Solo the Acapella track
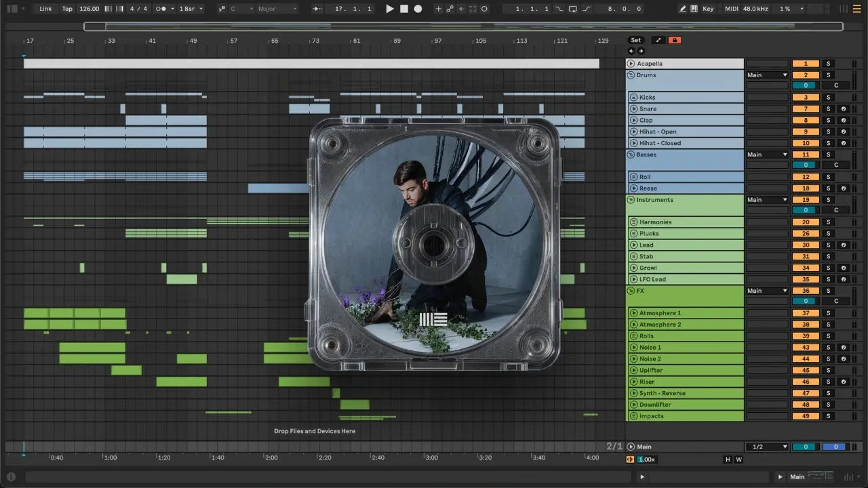This screenshot has width=868, height=488. coord(827,64)
